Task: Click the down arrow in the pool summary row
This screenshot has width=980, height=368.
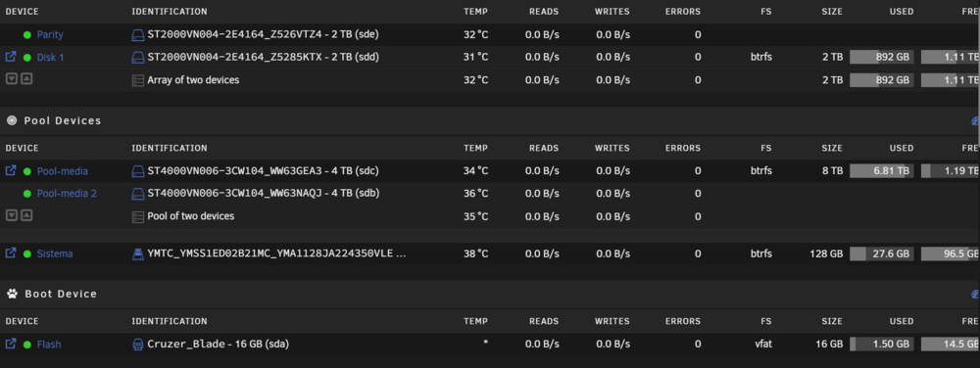Action: (11, 214)
